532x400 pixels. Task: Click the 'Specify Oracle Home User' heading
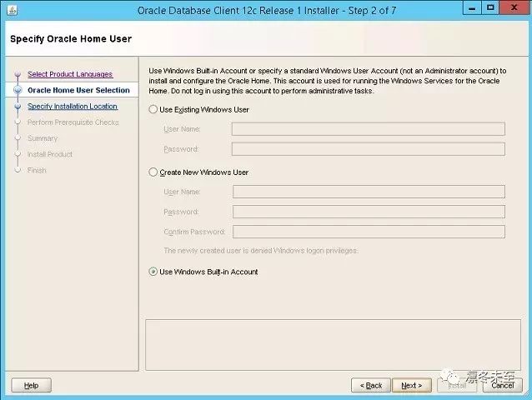(x=71, y=39)
